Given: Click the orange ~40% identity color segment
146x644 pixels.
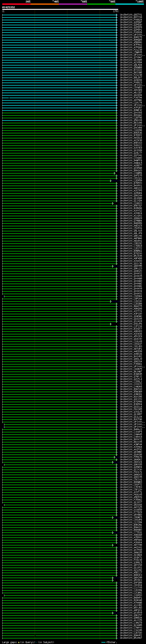Looking at the screenshot, I should (45, 4).
